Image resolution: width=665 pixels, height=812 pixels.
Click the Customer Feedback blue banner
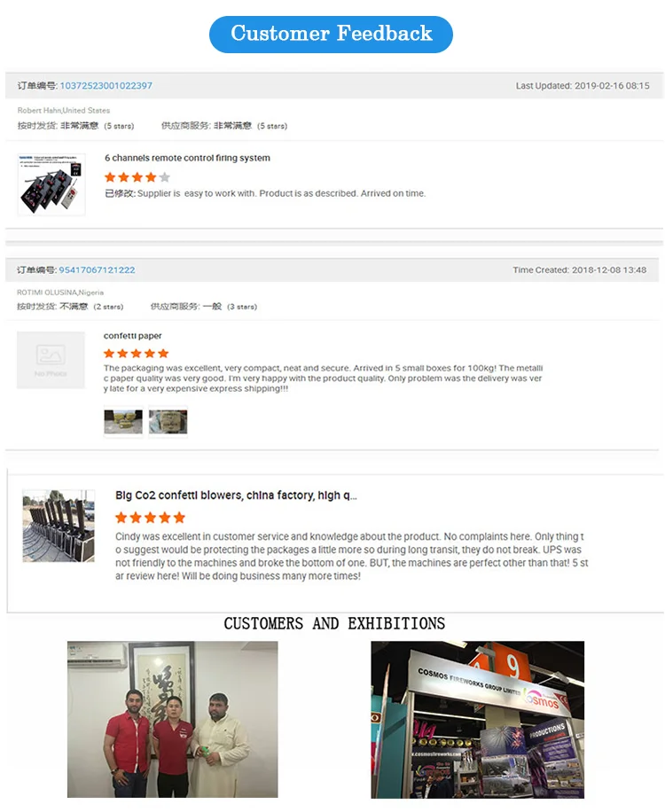pos(331,35)
